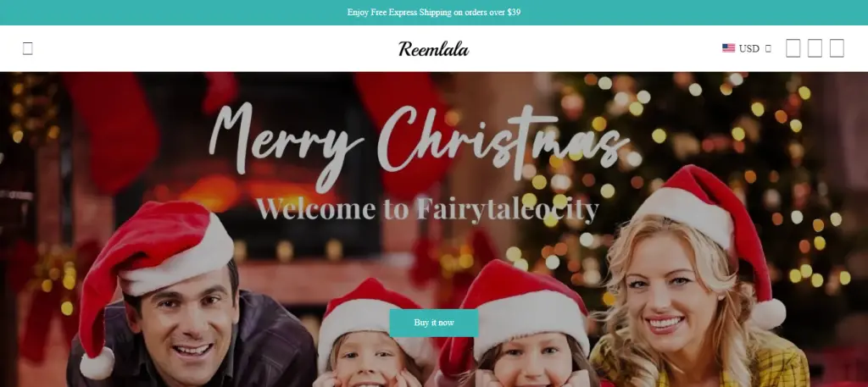
Task: Open the menu icon left of Reemlala logo
Action: [28, 48]
